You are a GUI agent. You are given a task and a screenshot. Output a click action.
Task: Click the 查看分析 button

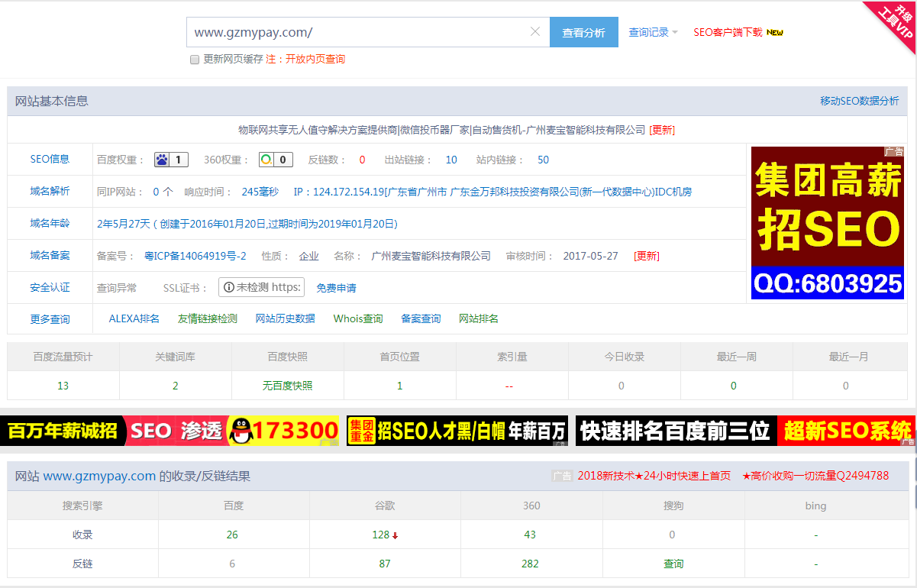[583, 33]
